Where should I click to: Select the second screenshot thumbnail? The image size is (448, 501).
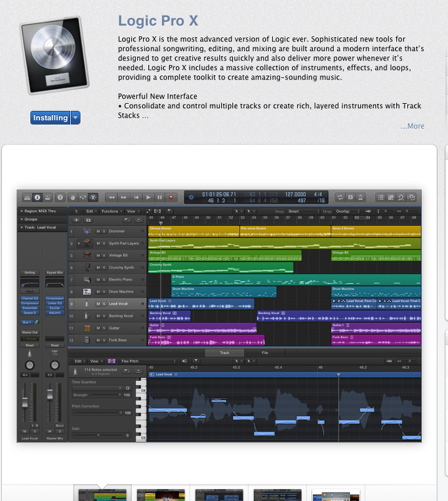tap(161, 494)
